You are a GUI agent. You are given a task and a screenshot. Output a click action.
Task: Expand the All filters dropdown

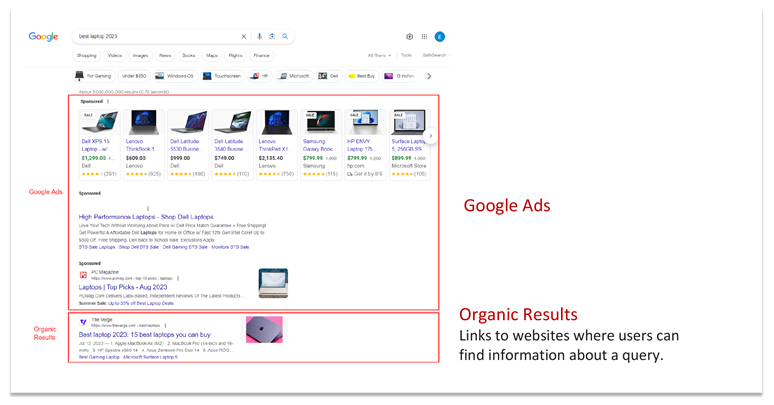point(379,56)
